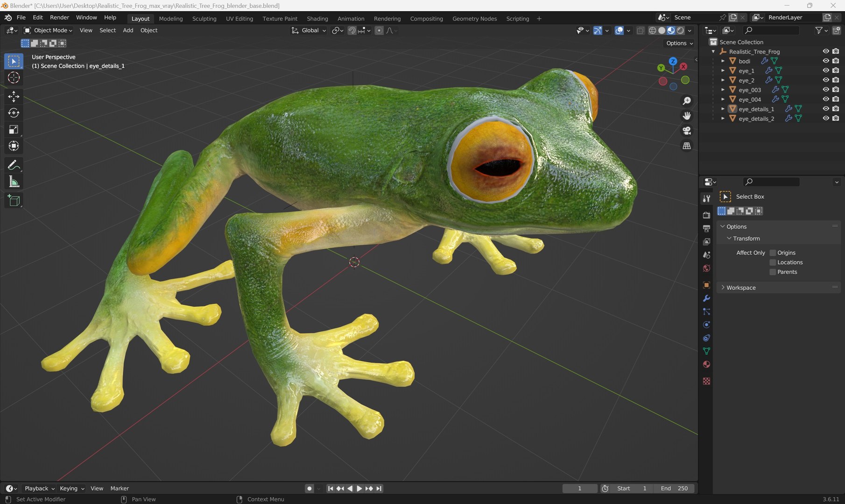Activate the Move tool
This screenshot has height=504, width=845.
point(14,97)
